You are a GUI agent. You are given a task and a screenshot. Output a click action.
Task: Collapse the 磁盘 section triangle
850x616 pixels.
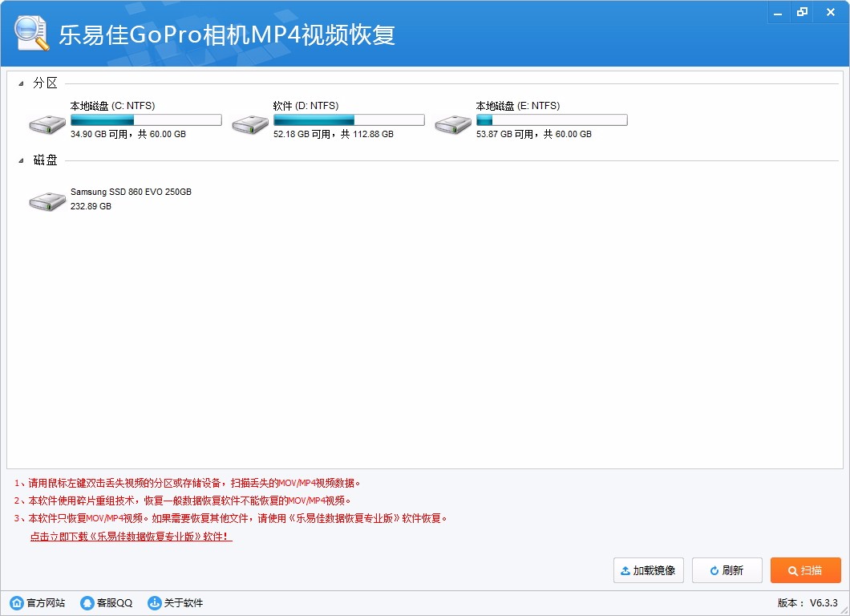pos(21,160)
